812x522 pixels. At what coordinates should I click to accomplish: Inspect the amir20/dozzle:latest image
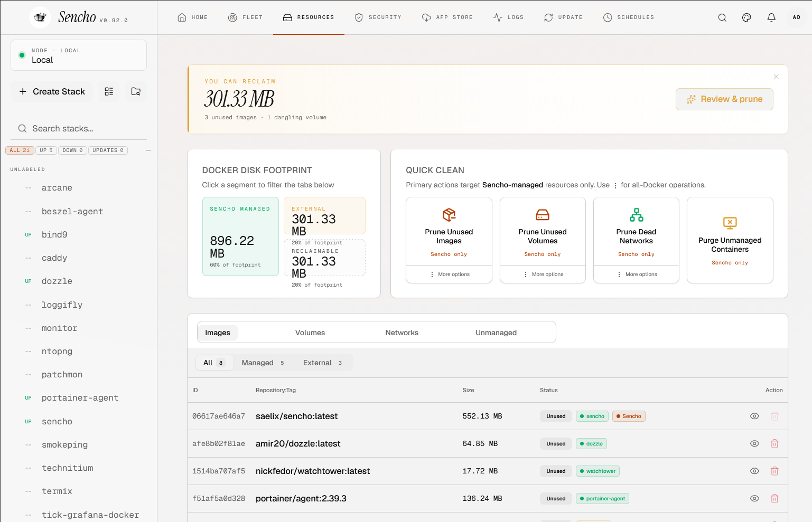pos(754,444)
